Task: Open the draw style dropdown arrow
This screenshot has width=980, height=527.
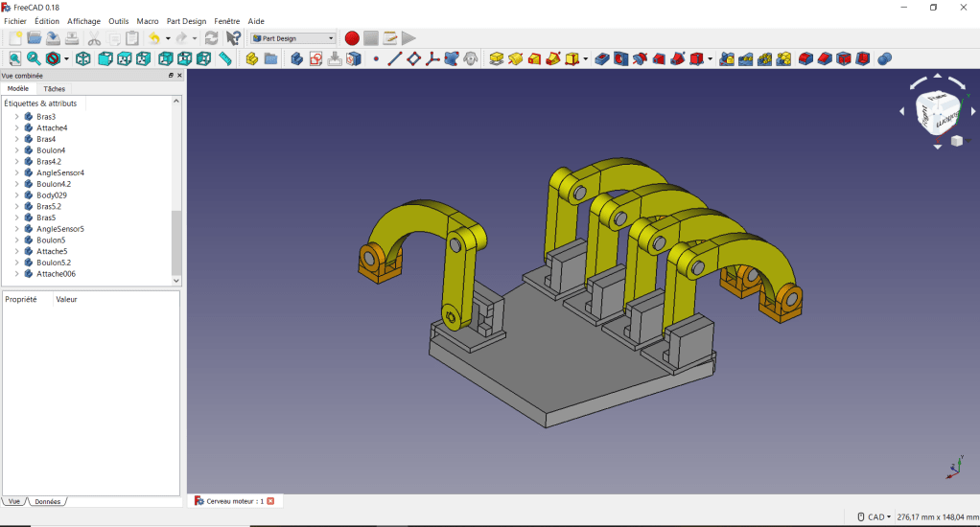Action: click(66, 59)
